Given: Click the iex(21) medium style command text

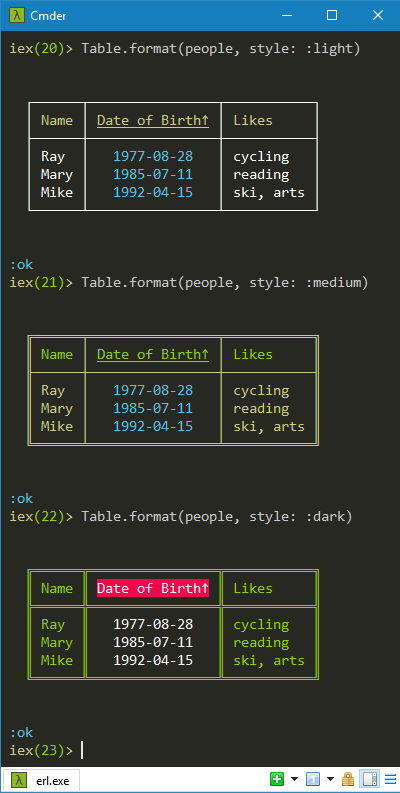Looking at the screenshot, I should point(225,283).
